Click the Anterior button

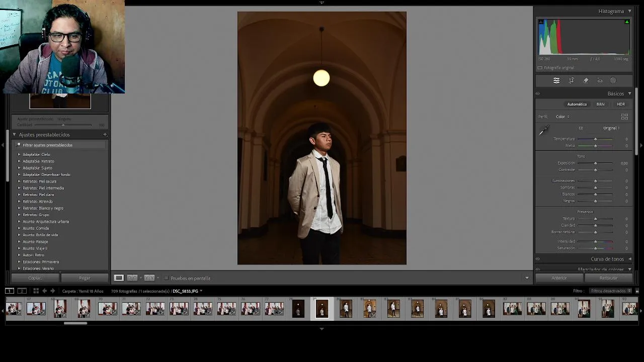pos(559,278)
